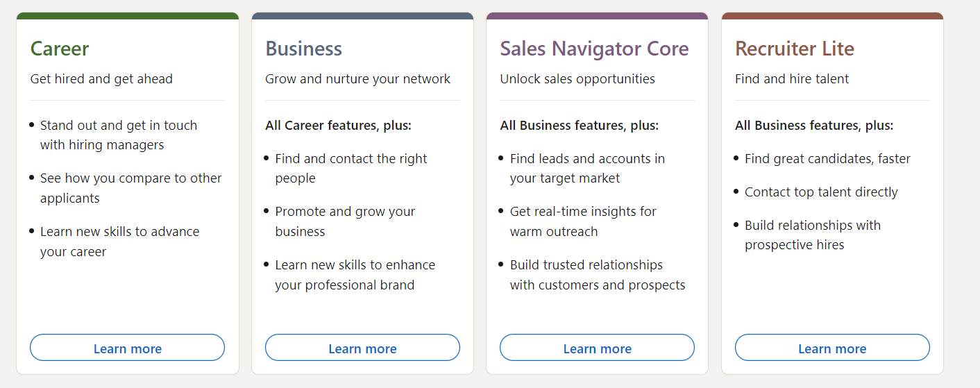Click the Sales Navigator Core title
Screen dimensions: 980x388
594,49
